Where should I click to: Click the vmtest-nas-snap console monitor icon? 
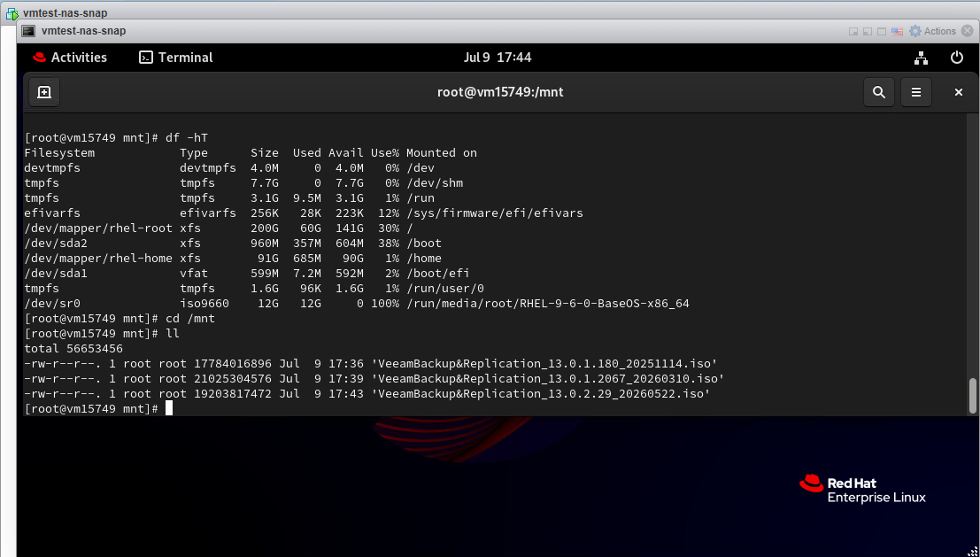[28, 31]
